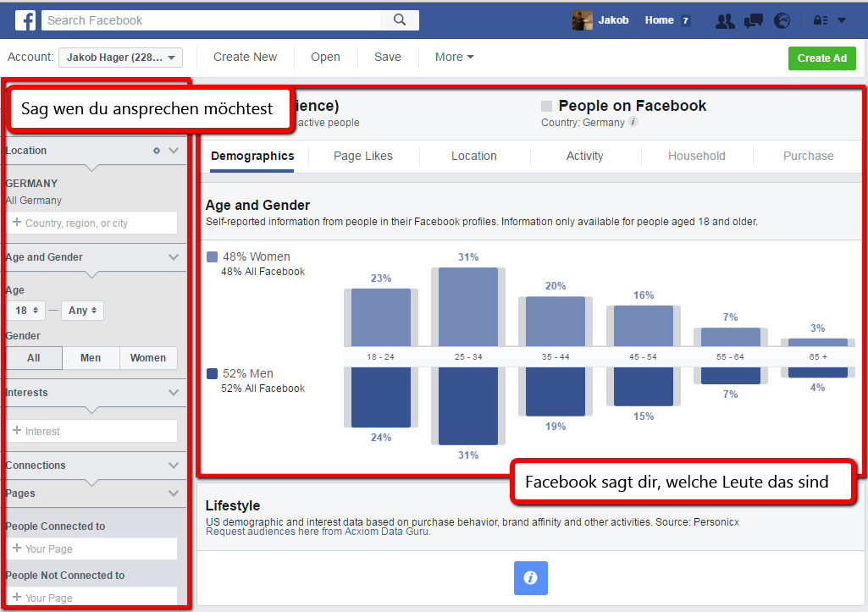
Task: Click the blue info button under Lifestyle
Action: point(530,577)
